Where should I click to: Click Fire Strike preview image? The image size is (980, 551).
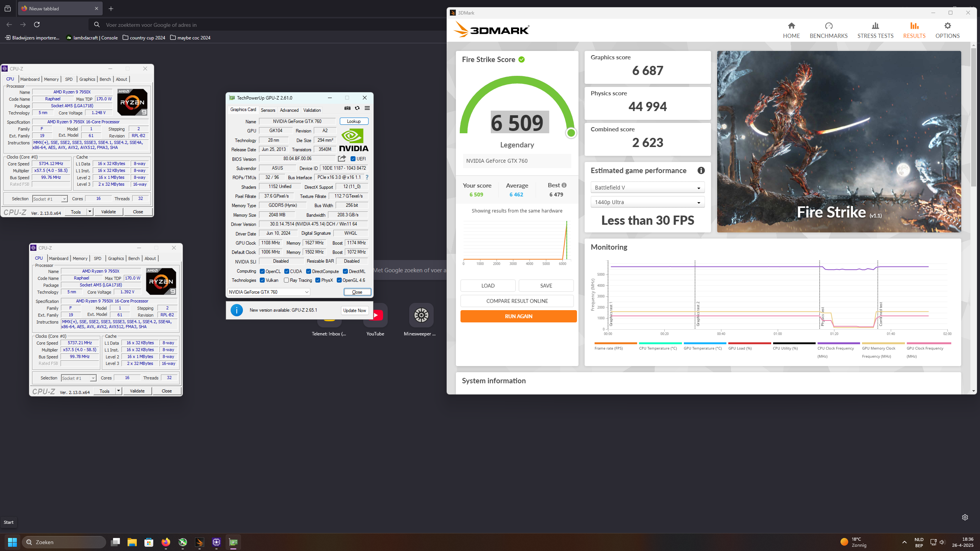839,142
